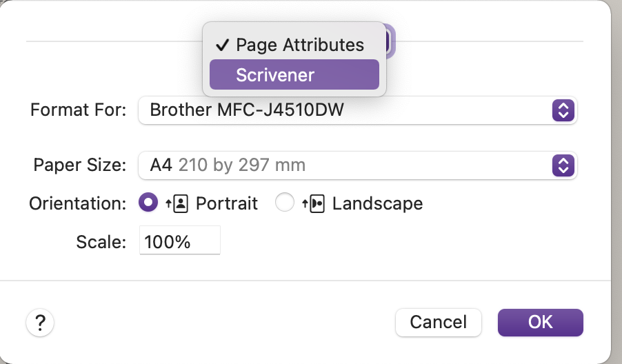The width and height of the screenshot is (622, 364).
Task: Cancel the page setup dialog
Action: 439,323
